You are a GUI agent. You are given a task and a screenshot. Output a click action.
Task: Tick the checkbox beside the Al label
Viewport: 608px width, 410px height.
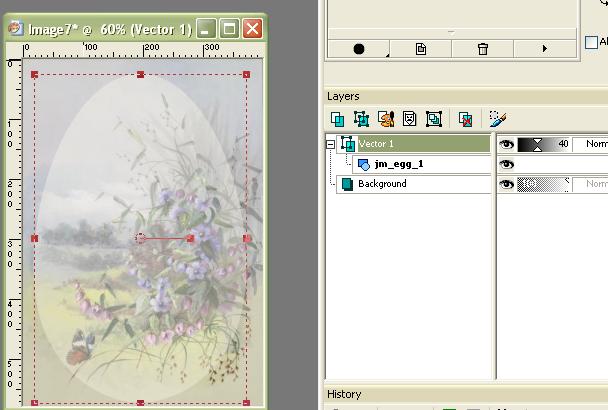click(x=591, y=42)
